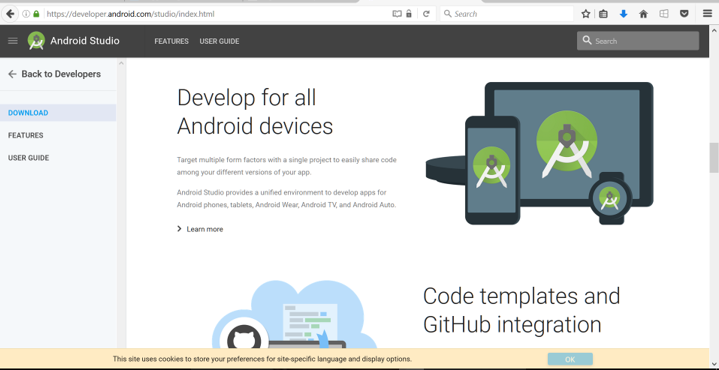Click the GitHub cloud illustration
Viewport: 719px width, 370px height.
coord(294,314)
